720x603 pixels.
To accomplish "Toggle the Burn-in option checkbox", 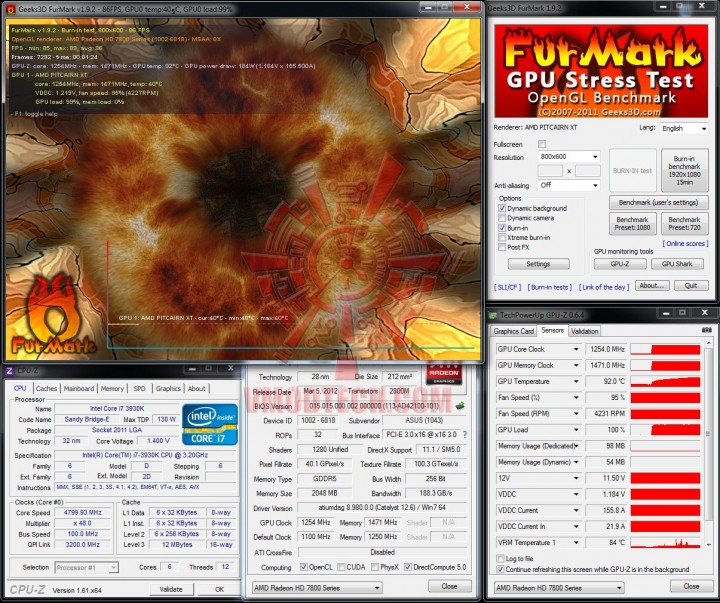I will click(502, 228).
